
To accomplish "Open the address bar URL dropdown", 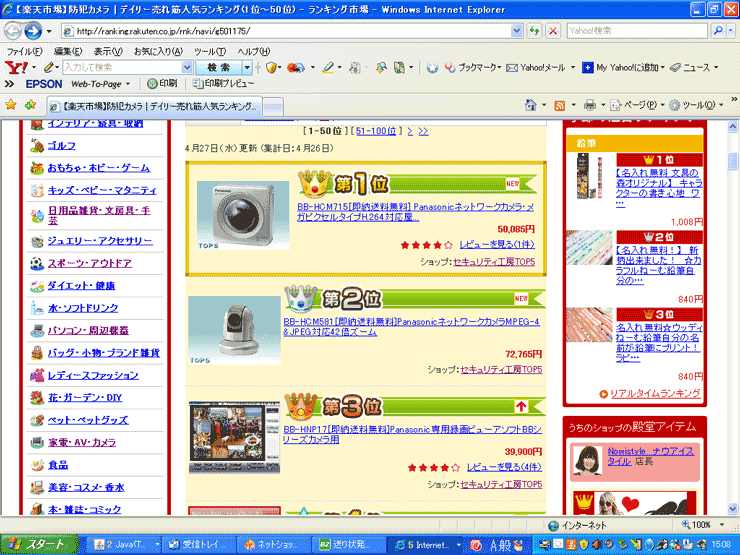I will click(517, 31).
